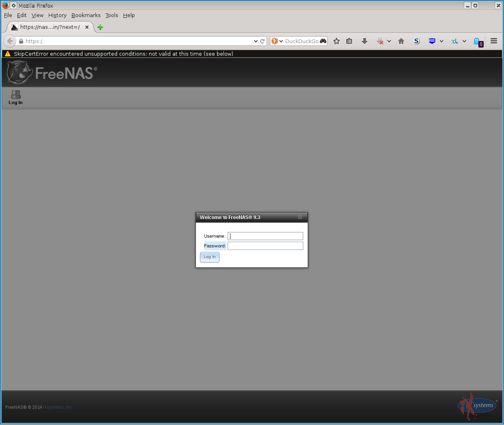Image resolution: width=504 pixels, height=425 pixels.
Task: Expand dropdown next to download helper icon
Action: (x=389, y=41)
